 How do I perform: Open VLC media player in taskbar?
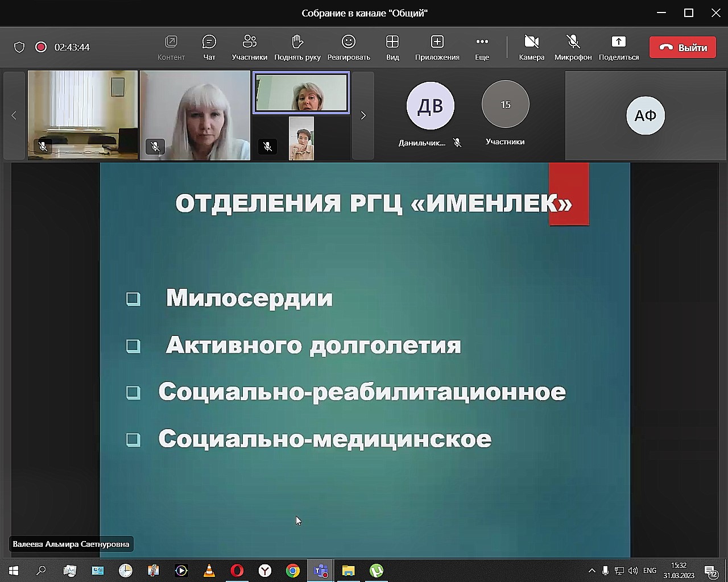[x=209, y=571]
